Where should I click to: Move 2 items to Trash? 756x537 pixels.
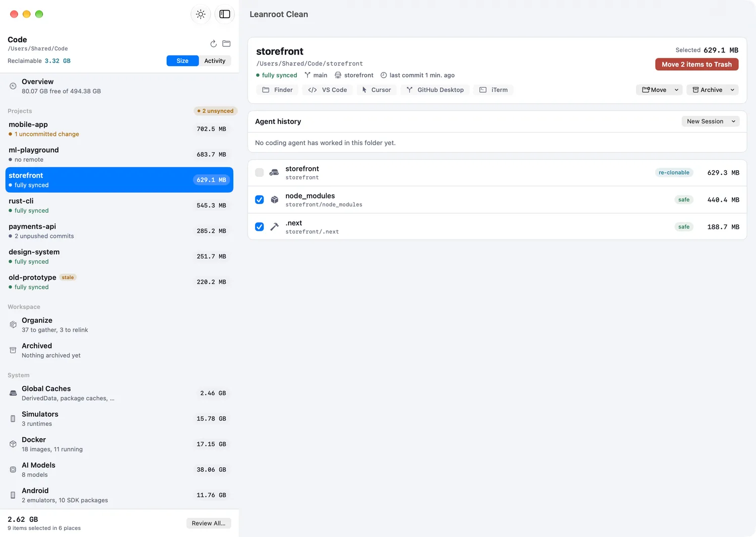(697, 64)
